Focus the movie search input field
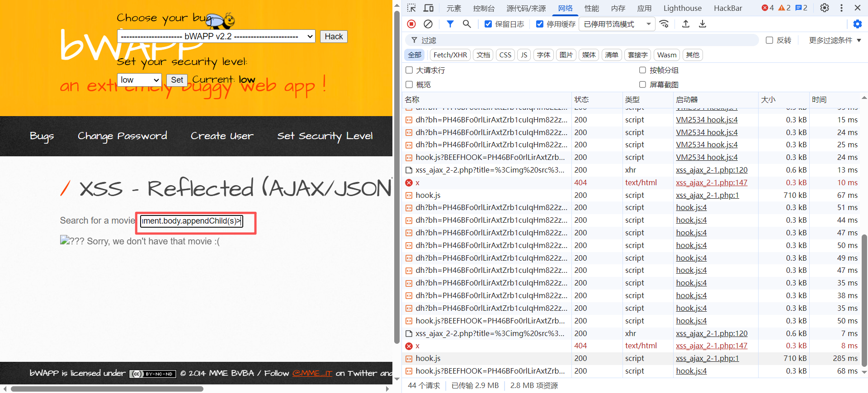The image size is (868, 393). 192,221
